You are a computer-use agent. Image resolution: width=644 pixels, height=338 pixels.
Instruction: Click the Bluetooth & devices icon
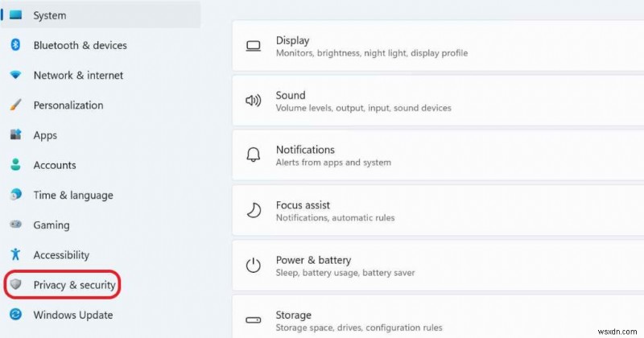click(x=14, y=46)
